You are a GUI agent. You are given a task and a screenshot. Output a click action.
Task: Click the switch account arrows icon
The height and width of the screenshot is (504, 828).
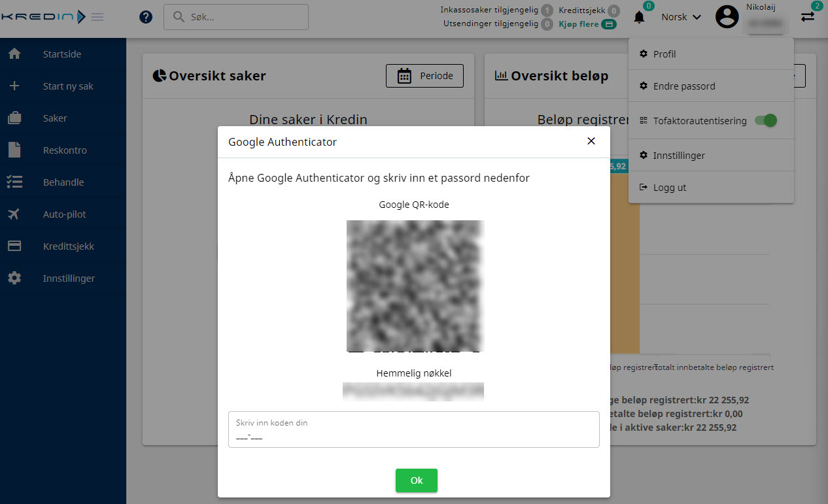(808, 17)
